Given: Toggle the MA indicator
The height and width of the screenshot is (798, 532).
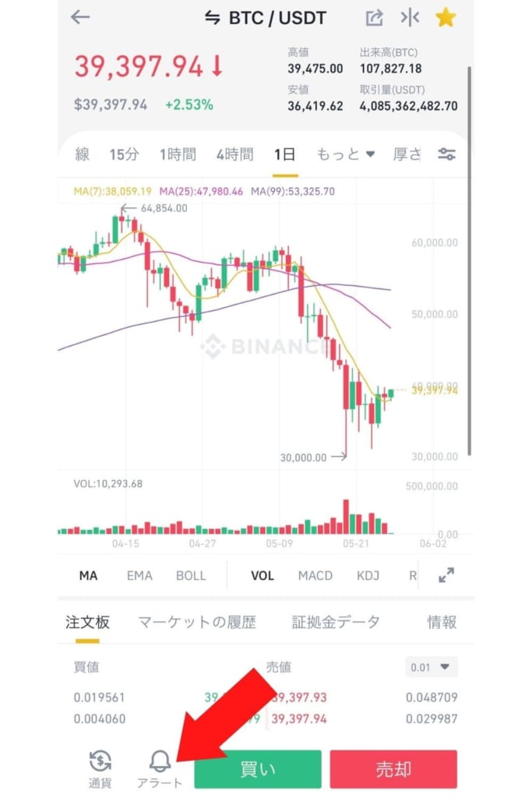Looking at the screenshot, I should 89,576.
